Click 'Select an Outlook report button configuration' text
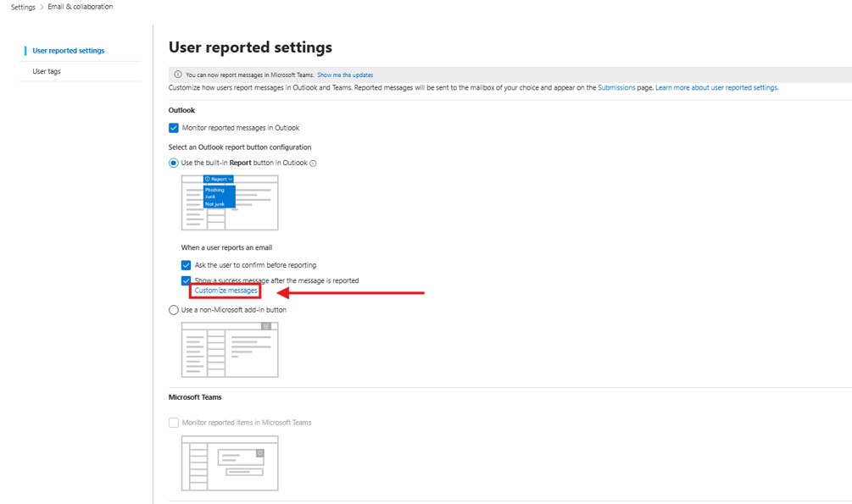This screenshot has height=504, width=852. click(x=240, y=147)
